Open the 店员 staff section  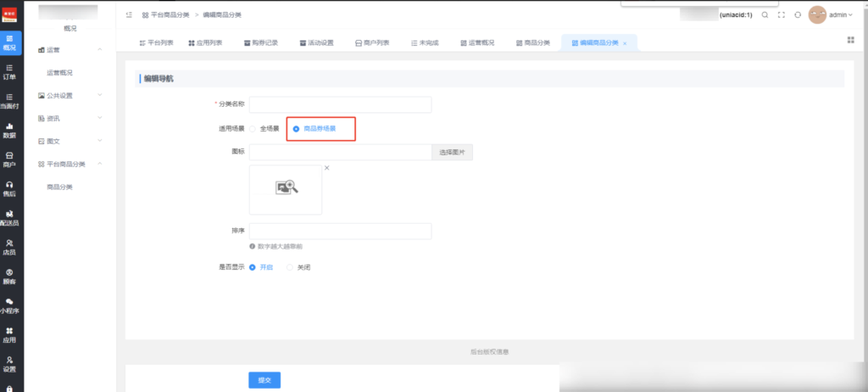(x=10, y=248)
